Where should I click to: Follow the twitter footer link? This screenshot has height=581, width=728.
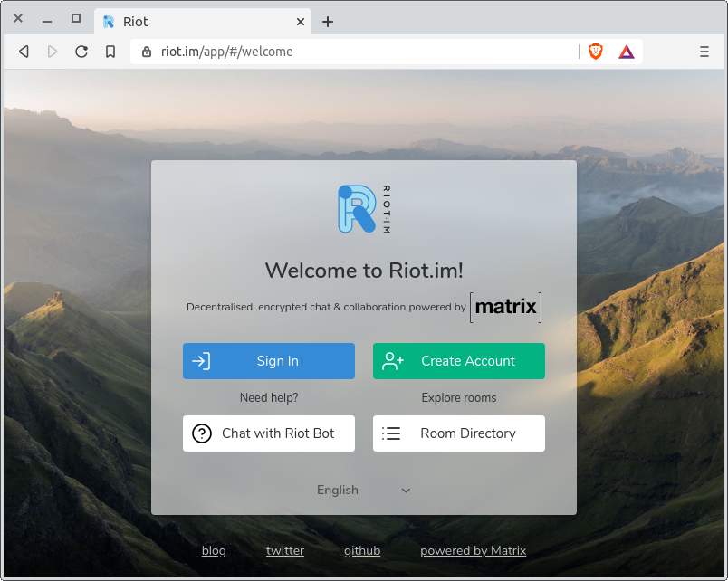285,551
